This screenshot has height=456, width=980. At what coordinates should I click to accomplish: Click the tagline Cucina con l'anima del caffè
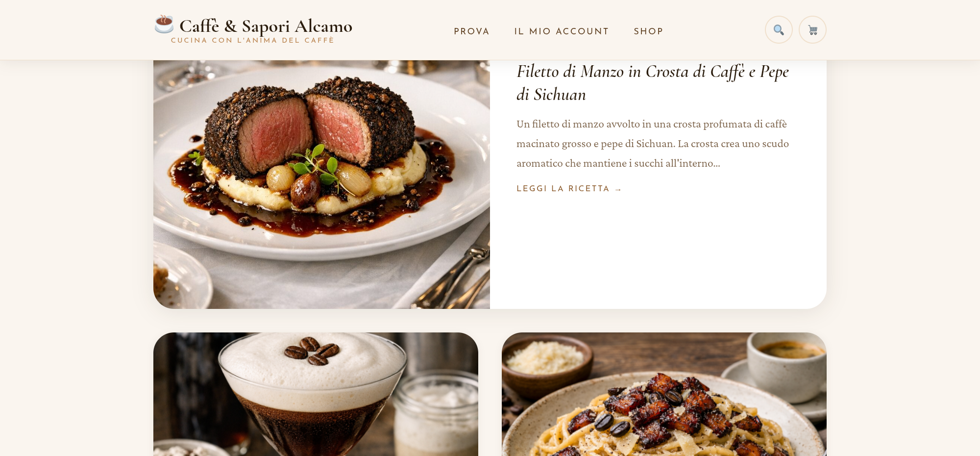point(252,41)
